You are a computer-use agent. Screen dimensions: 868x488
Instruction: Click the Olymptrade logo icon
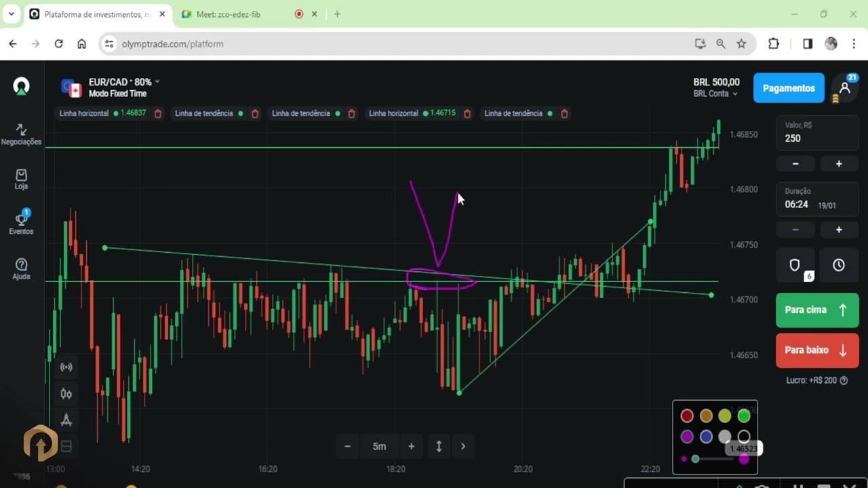pyautogui.click(x=22, y=86)
